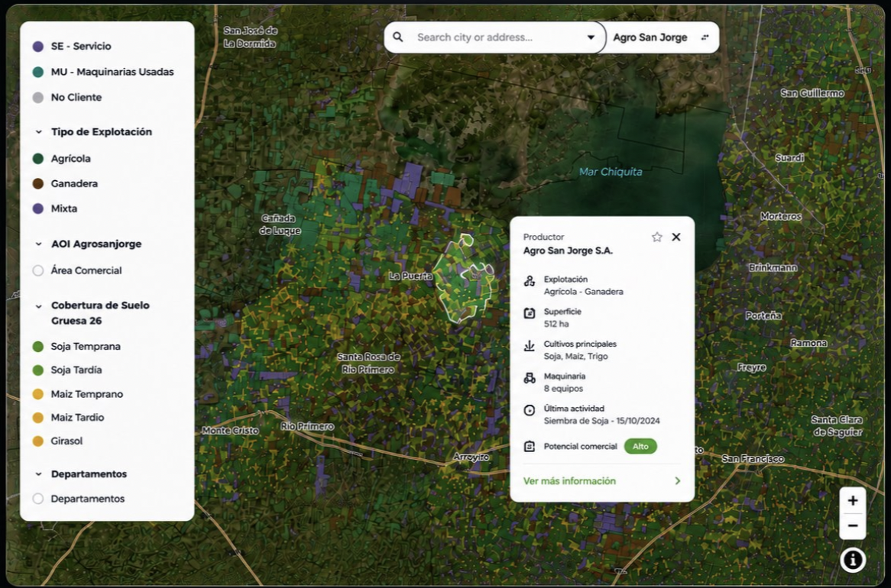
Task: Click the Cultivos principales icon
Action: 529,345
